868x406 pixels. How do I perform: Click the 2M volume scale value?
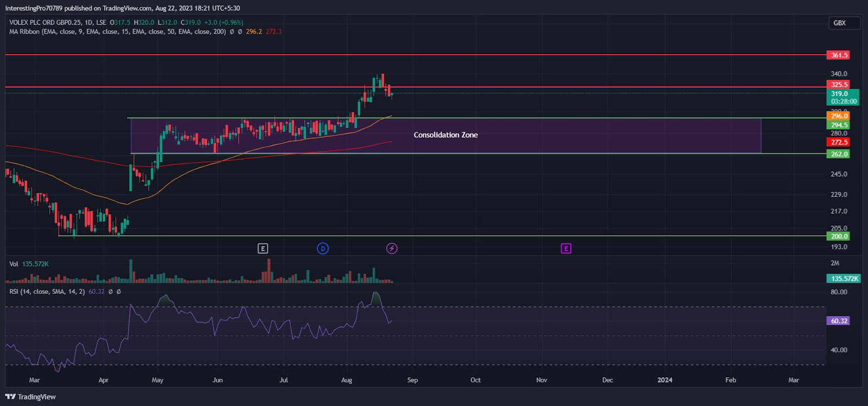[835, 263]
